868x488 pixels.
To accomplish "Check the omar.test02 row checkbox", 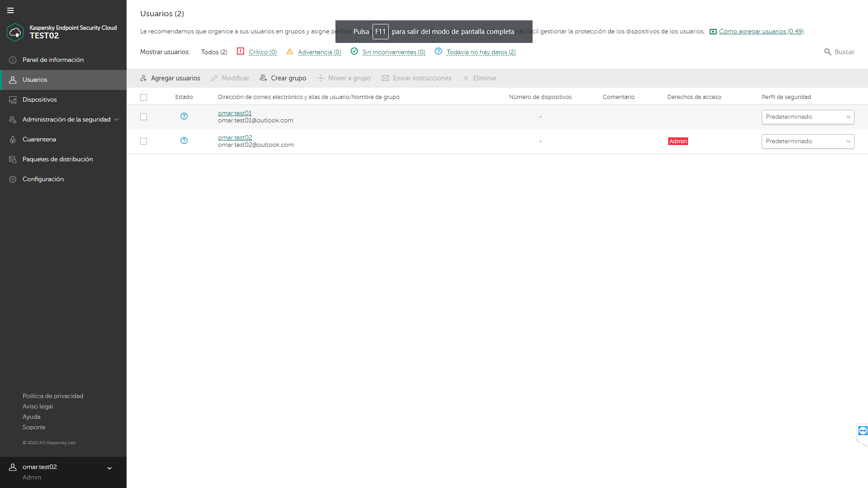I will (x=144, y=141).
